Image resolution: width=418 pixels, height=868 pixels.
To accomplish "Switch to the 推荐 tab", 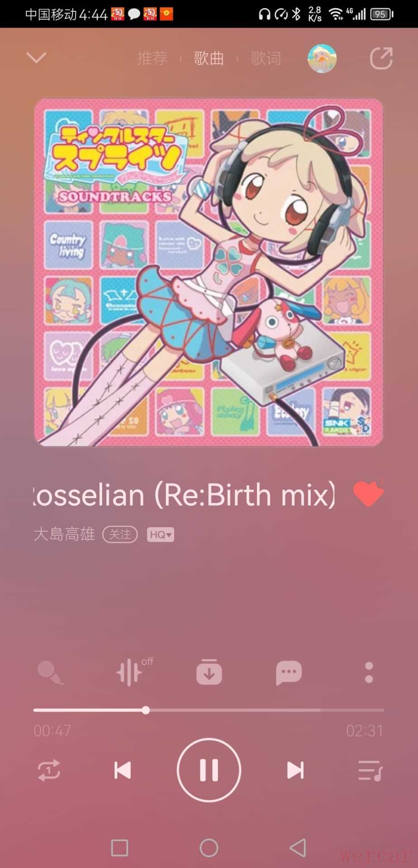I will coord(152,58).
